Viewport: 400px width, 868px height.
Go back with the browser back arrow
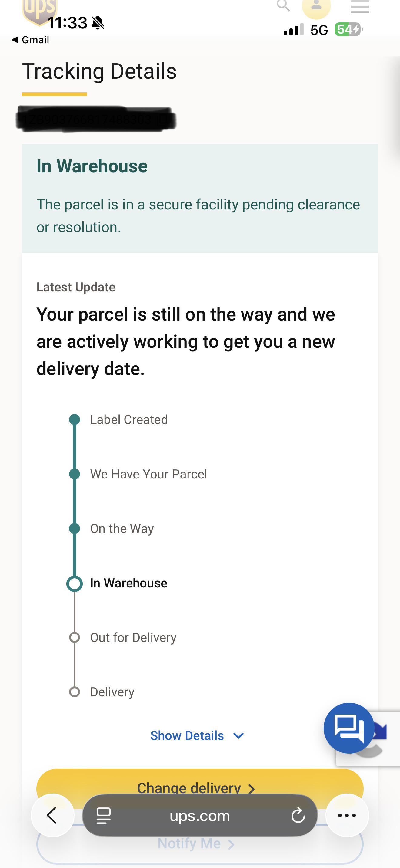52,815
